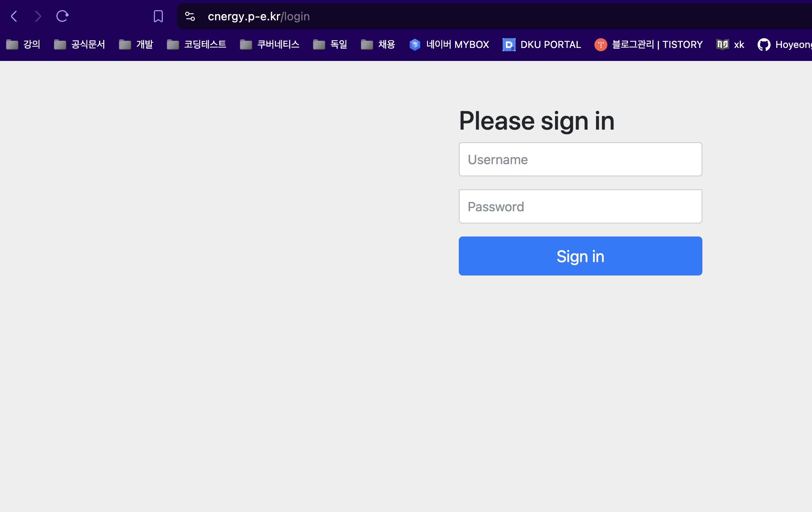Open the 코딩테스트 bookmark folder
This screenshot has height=512, width=812.
[197, 44]
